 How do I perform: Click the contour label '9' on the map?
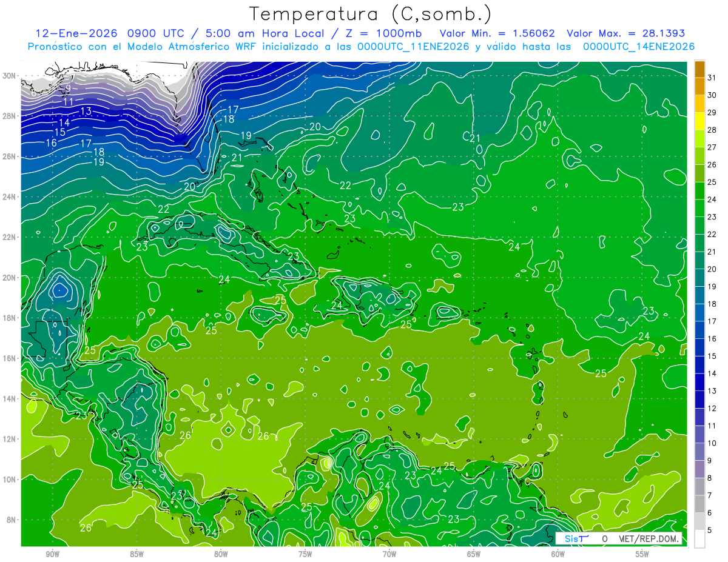[68, 89]
